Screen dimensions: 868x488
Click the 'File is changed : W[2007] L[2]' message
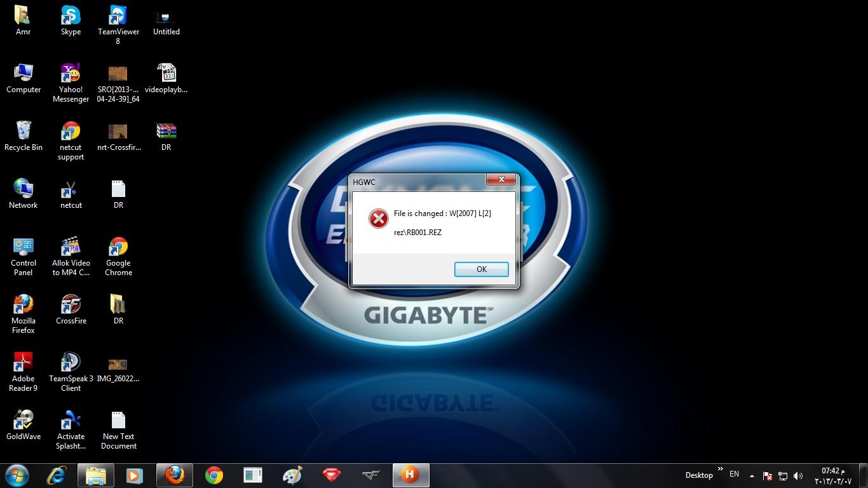[x=442, y=213]
